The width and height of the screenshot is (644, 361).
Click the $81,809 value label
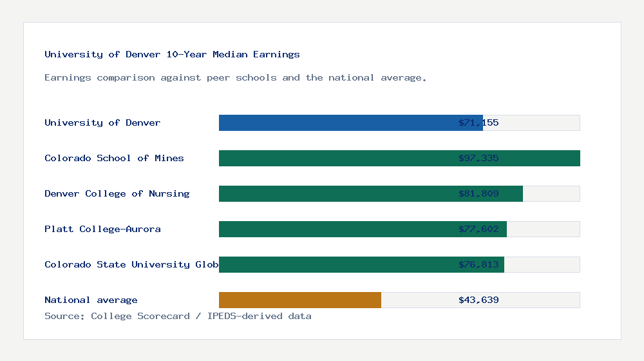click(x=478, y=193)
